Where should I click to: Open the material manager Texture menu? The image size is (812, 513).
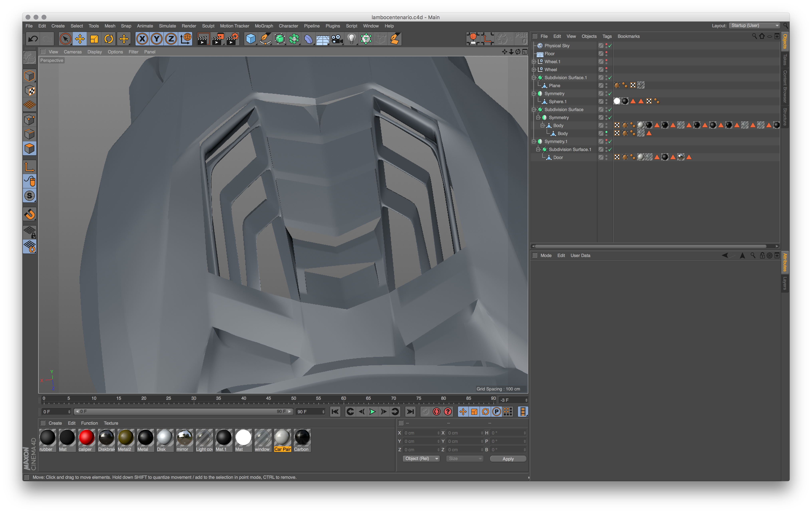pos(111,423)
